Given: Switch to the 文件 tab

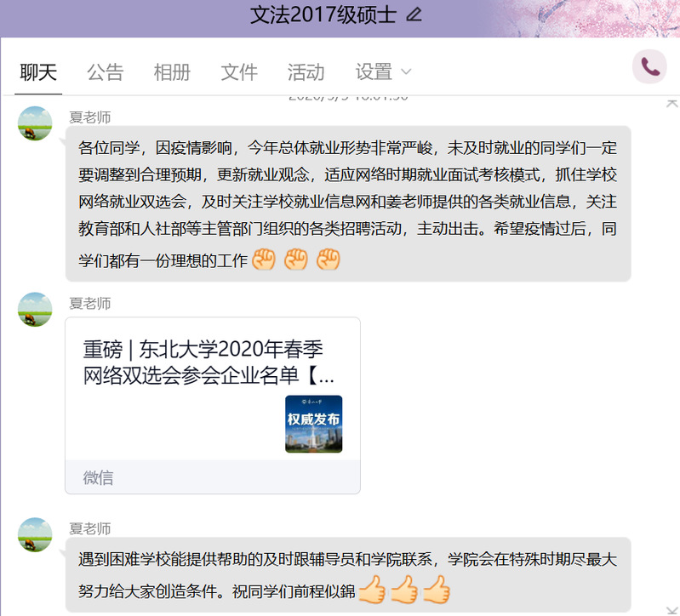Looking at the screenshot, I should [239, 72].
